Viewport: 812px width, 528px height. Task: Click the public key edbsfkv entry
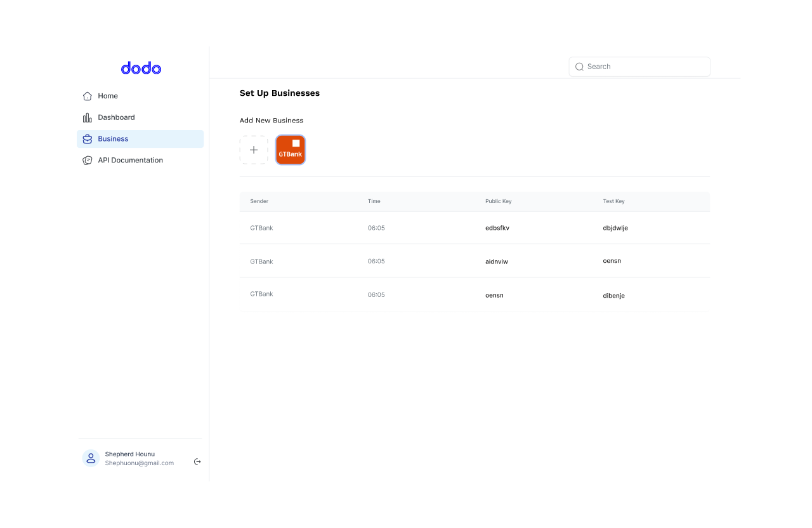point(498,228)
